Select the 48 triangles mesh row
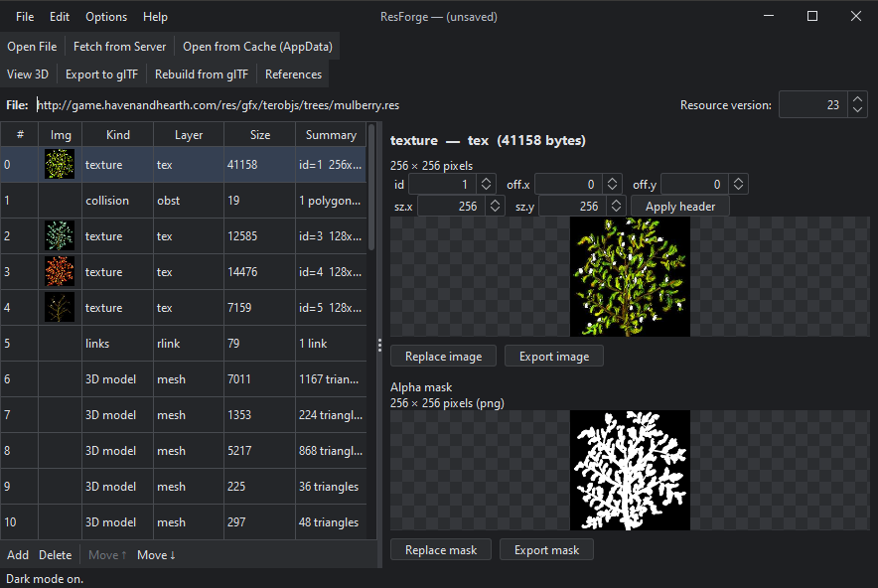The width and height of the screenshot is (878, 588). coord(183,521)
